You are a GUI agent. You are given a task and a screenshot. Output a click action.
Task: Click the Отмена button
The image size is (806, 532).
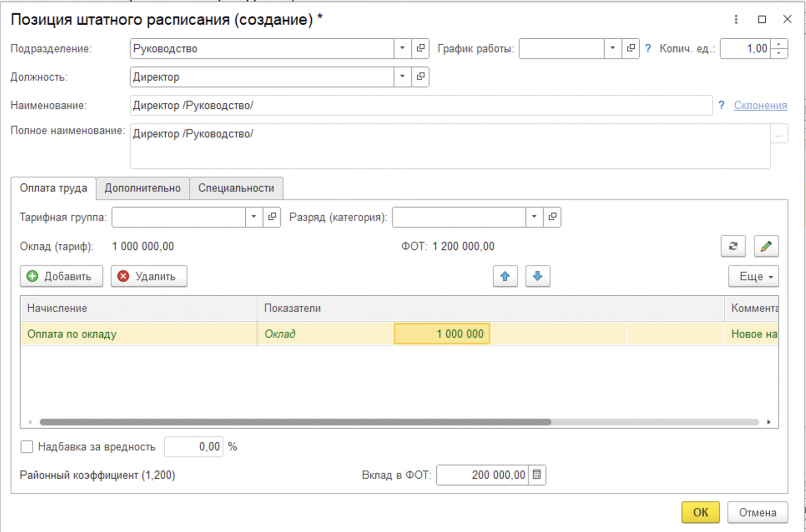[x=758, y=512]
